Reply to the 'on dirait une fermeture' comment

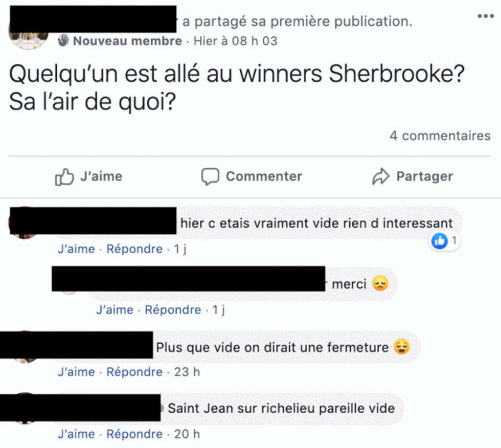click(x=134, y=372)
